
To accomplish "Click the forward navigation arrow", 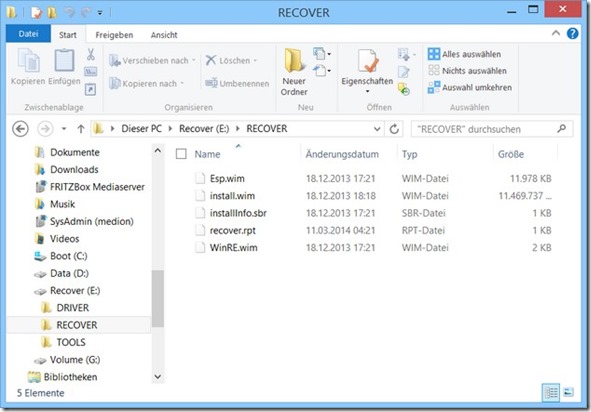I will click(x=45, y=129).
